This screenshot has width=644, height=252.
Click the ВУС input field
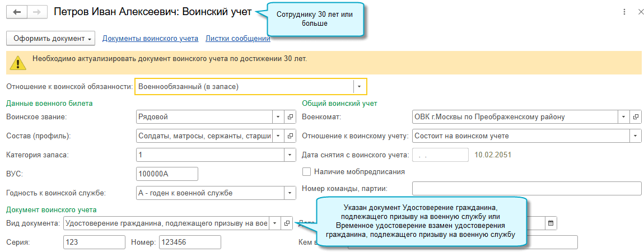tap(167, 174)
